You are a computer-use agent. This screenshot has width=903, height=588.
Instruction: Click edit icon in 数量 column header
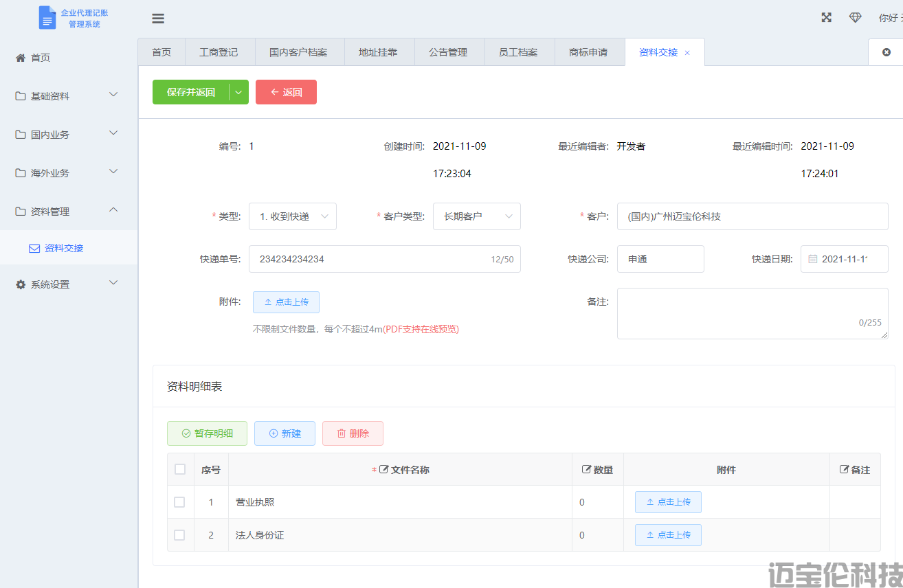click(587, 470)
